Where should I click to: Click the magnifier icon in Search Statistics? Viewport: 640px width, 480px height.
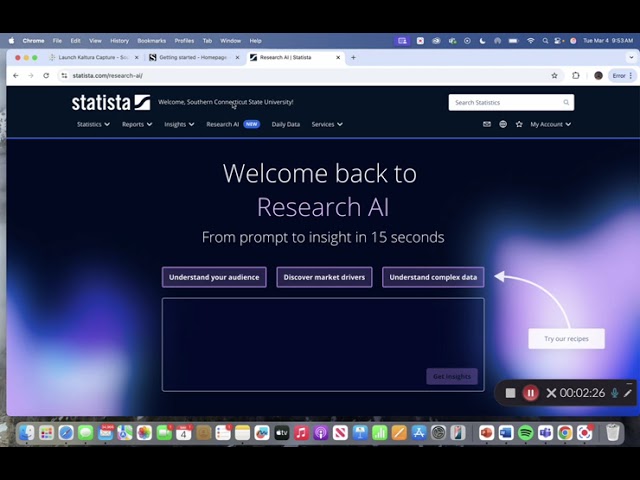(x=566, y=102)
